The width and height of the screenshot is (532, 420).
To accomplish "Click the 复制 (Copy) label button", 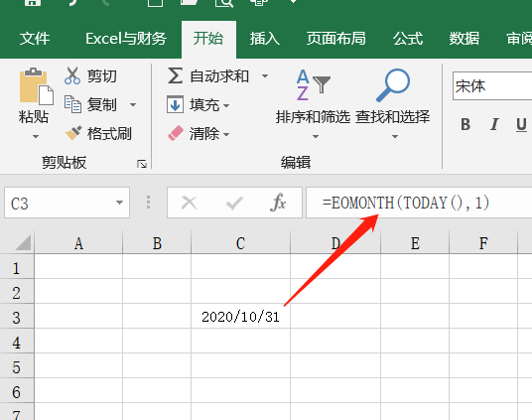I will [102, 104].
